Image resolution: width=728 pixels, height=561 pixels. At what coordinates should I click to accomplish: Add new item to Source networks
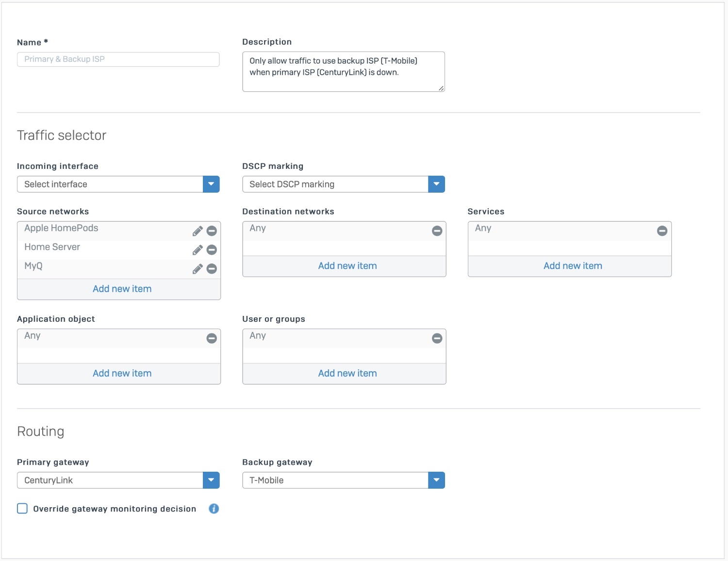(x=122, y=289)
